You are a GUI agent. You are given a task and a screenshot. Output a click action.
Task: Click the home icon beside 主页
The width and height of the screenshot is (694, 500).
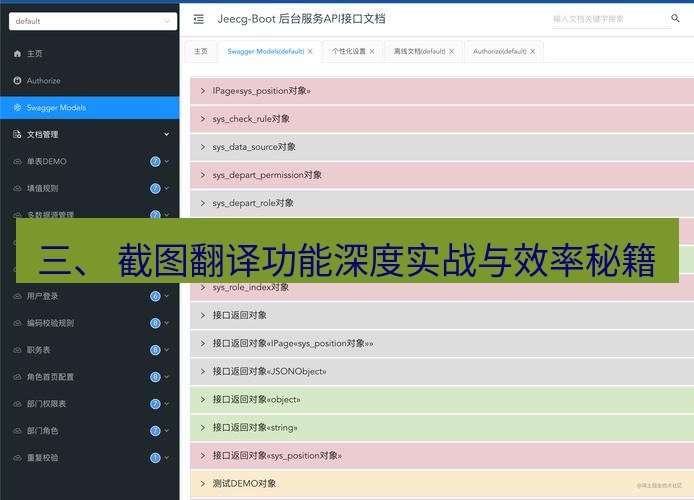pyautogui.click(x=17, y=54)
